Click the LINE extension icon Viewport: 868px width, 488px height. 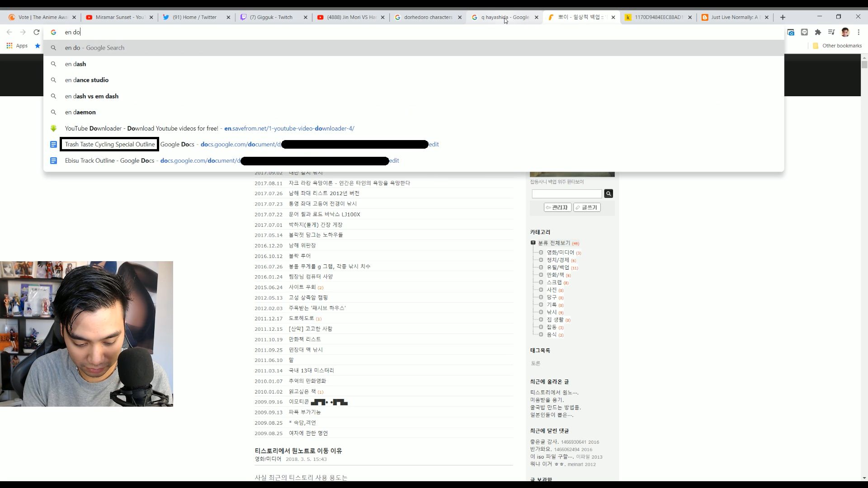point(804,32)
